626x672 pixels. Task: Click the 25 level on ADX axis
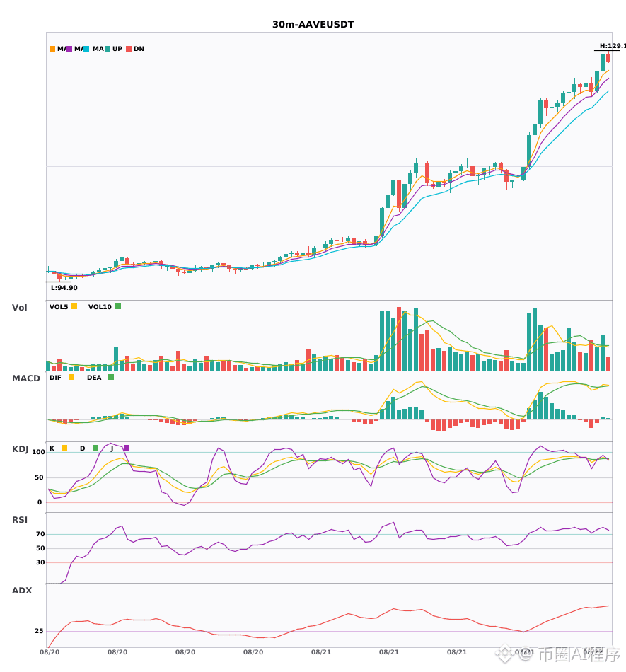click(x=39, y=631)
